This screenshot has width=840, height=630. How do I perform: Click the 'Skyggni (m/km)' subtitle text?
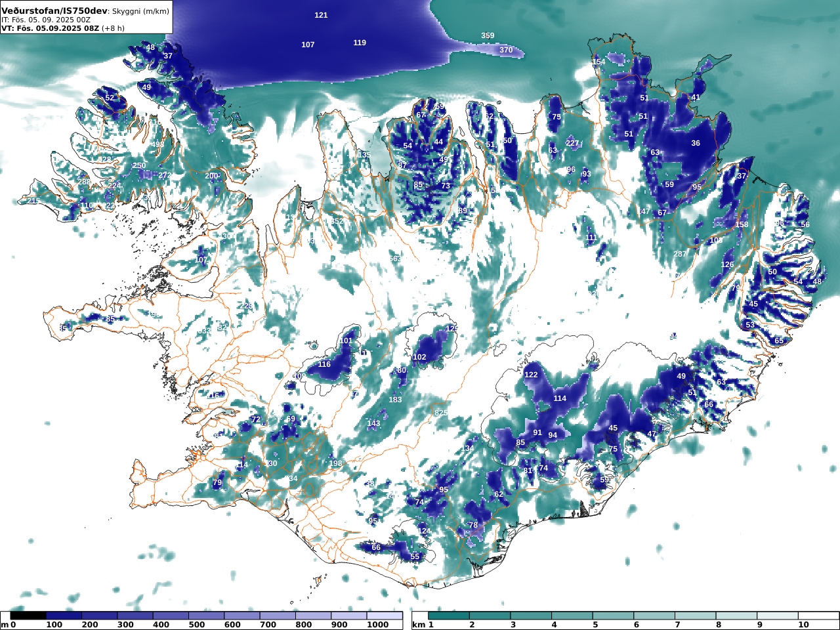[139, 11]
